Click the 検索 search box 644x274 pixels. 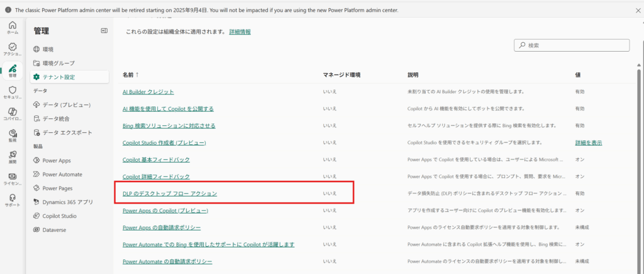[x=572, y=45]
